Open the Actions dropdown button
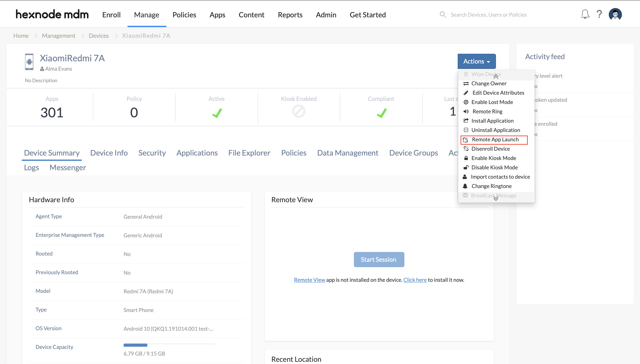 (476, 61)
